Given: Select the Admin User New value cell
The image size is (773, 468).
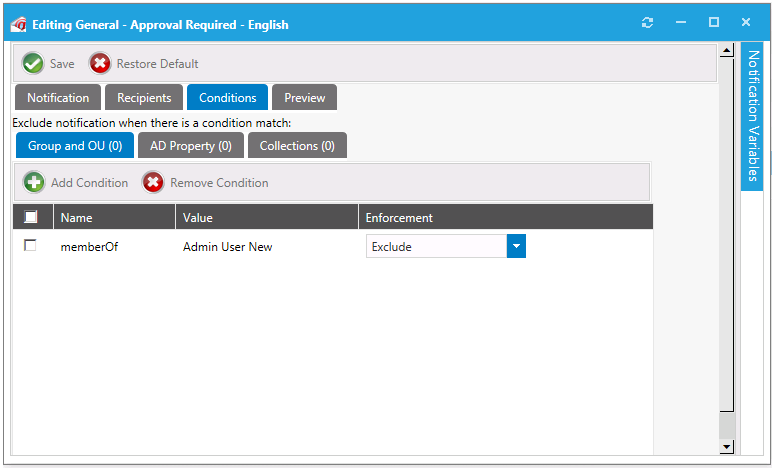Looking at the screenshot, I should pos(227,247).
